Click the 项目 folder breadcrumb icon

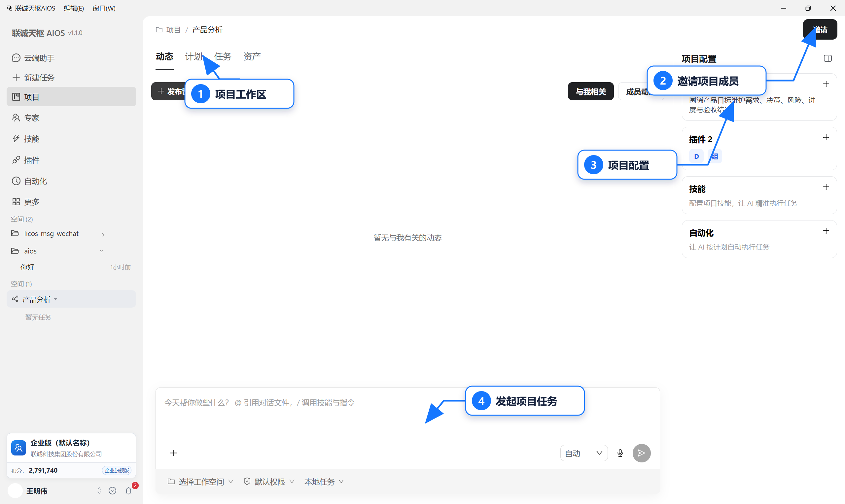[x=159, y=30]
